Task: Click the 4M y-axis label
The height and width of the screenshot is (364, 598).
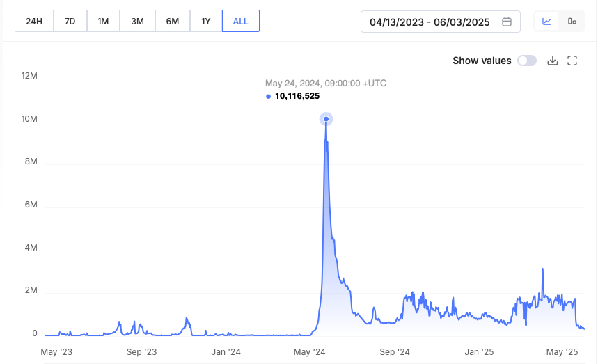Action: click(x=31, y=247)
